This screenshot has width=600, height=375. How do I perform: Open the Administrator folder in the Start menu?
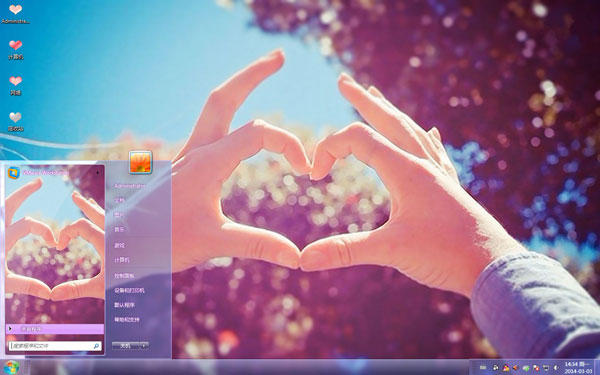click(130, 186)
